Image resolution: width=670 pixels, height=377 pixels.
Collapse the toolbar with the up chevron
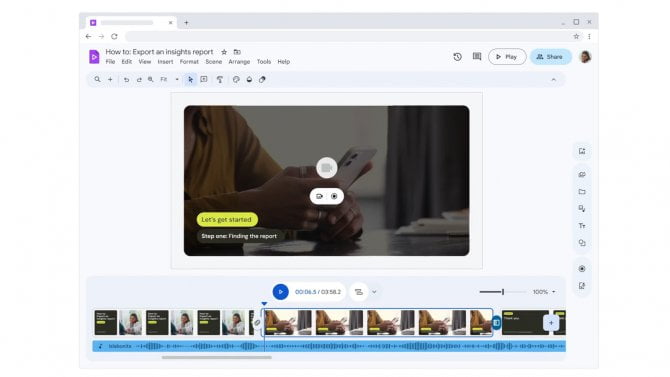pos(553,80)
